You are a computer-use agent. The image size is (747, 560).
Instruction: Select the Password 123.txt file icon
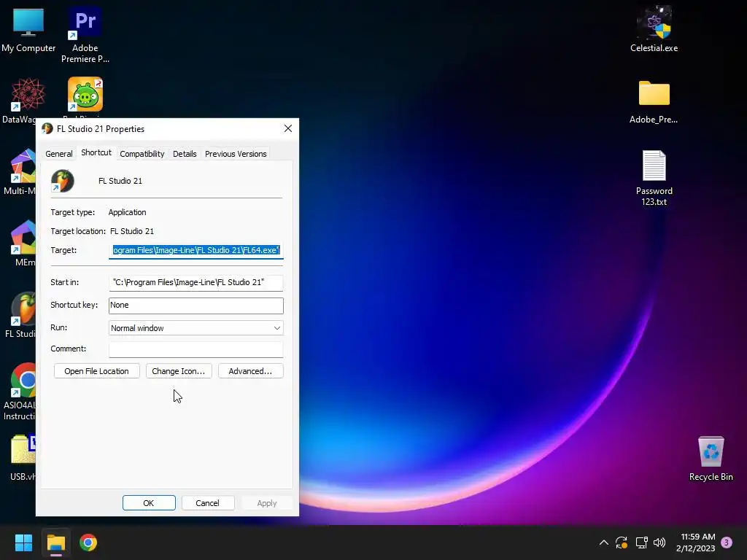(x=654, y=166)
